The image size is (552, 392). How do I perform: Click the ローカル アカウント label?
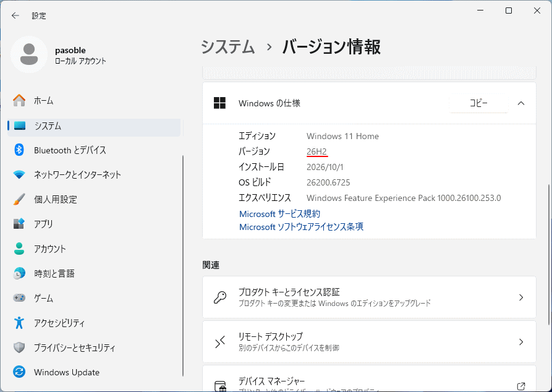point(80,61)
